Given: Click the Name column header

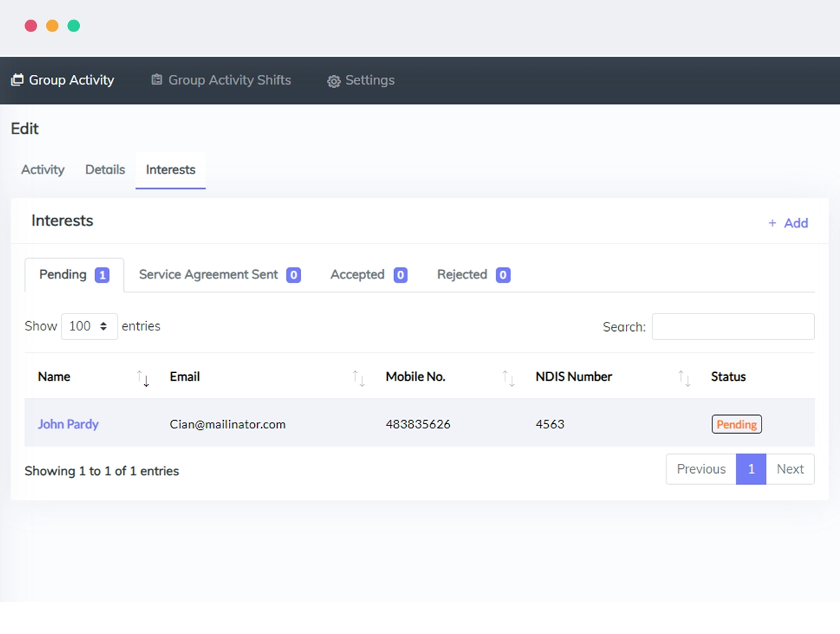Looking at the screenshot, I should pos(54,376).
